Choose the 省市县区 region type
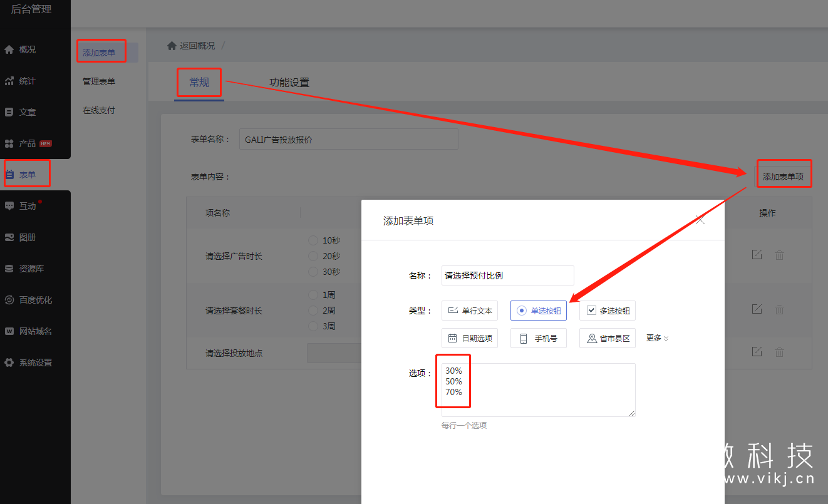828x504 pixels. 608,339
